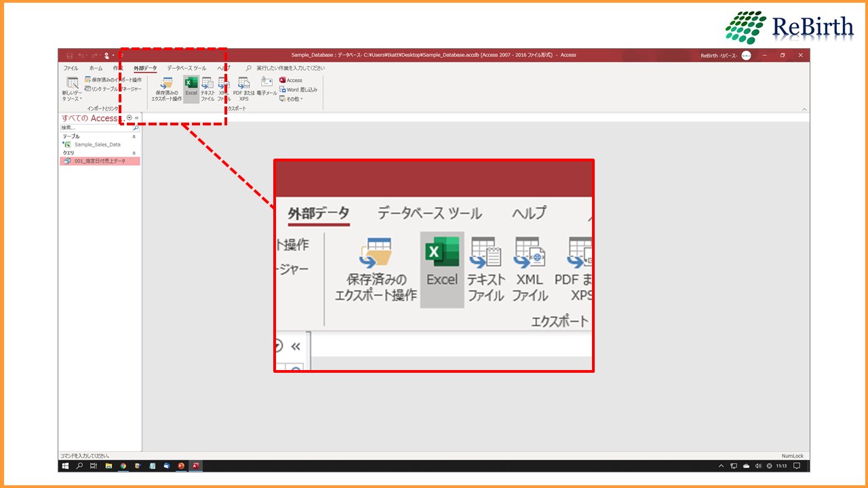The height and width of the screenshot is (488, 868).
Task: Click the Access icon in the taskbar
Action: 195,466
